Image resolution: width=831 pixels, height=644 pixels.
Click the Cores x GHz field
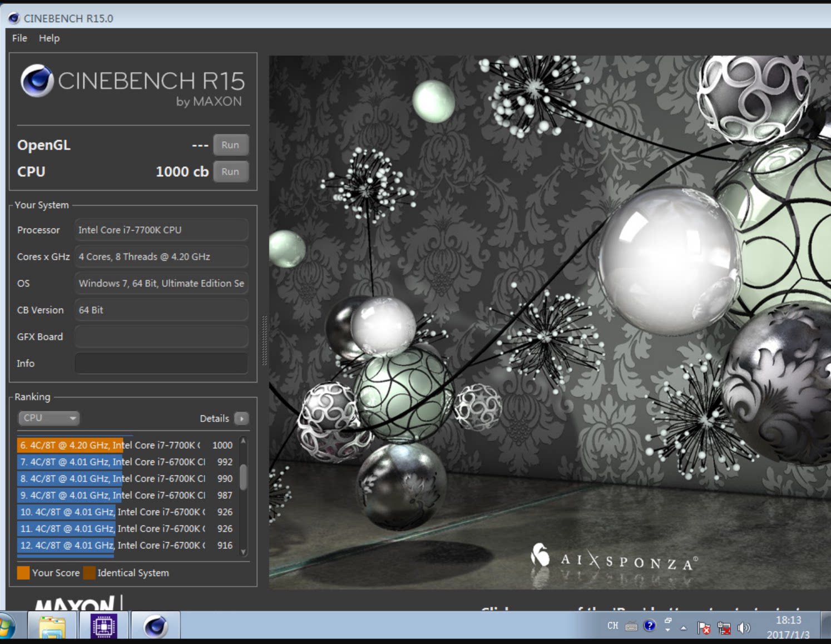(161, 256)
